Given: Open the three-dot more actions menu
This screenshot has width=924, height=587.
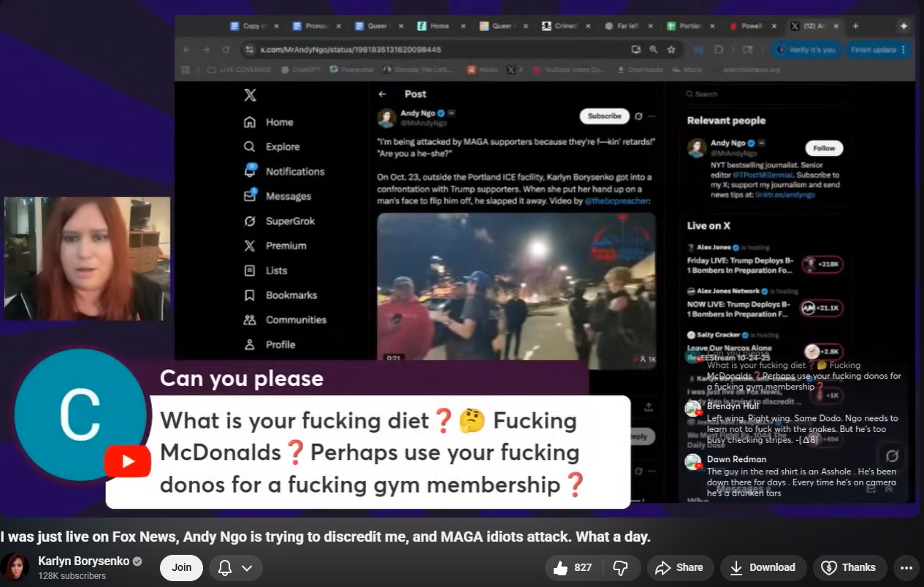Looking at the screenshot, I should click(x=906, y=567).
